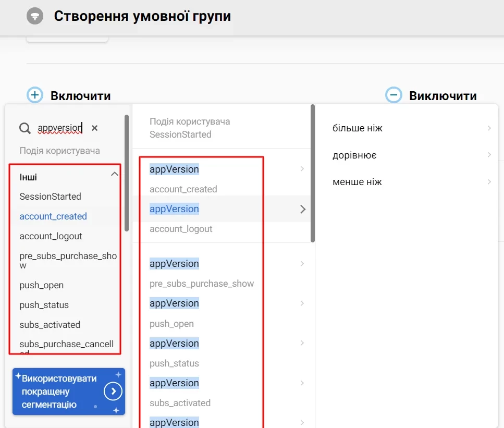Select subs_activated in the event list
This screenshot has width=504, height=428.
50,325
